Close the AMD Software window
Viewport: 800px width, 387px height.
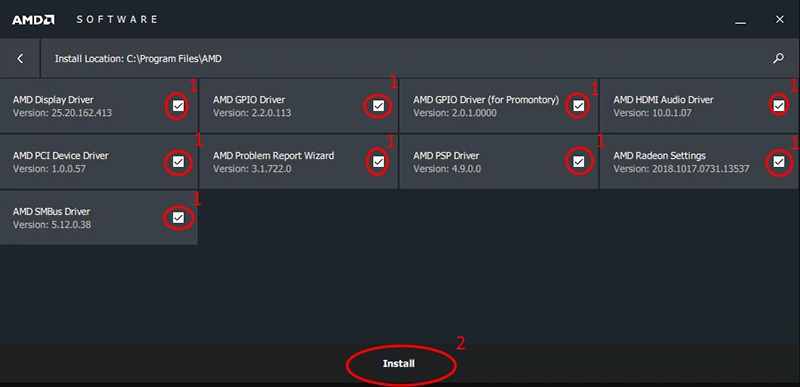click(780, 19)
